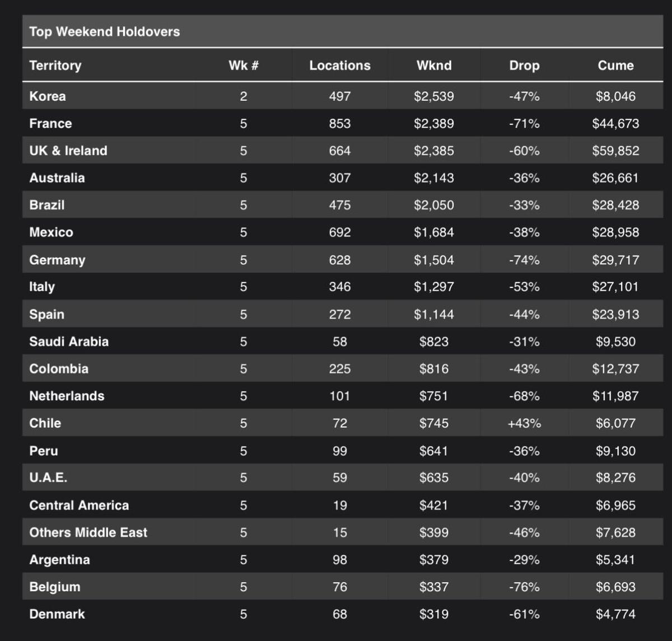
Task: Sort by the Wk # column header
Action: [x=244, y=66]
